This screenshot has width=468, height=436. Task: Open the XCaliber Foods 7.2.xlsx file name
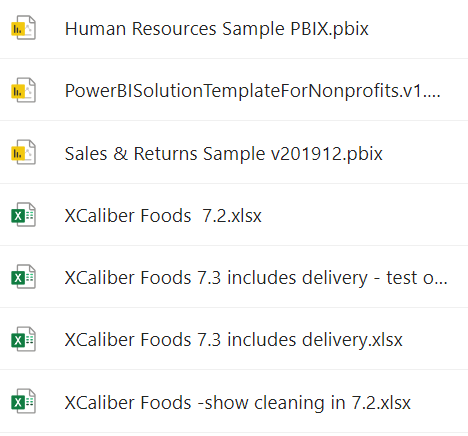click(163, 216)
